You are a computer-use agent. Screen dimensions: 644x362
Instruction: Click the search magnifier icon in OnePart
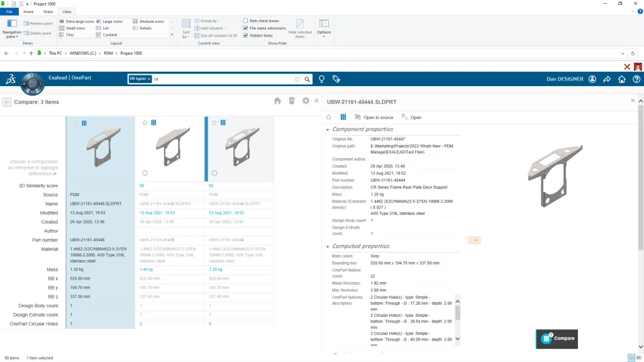308,79
